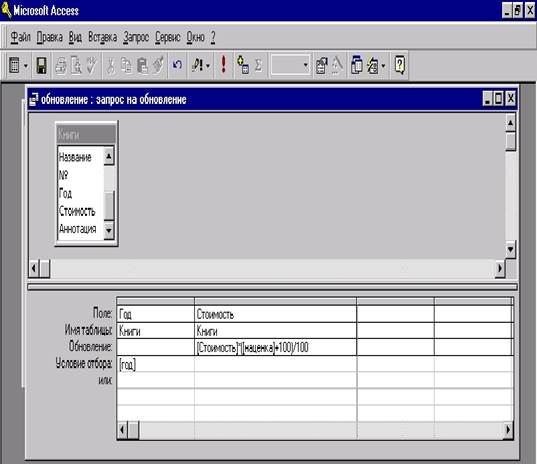Click the Microsoft Access key icon in title bar
537x464 pixels.
[6, 10]
